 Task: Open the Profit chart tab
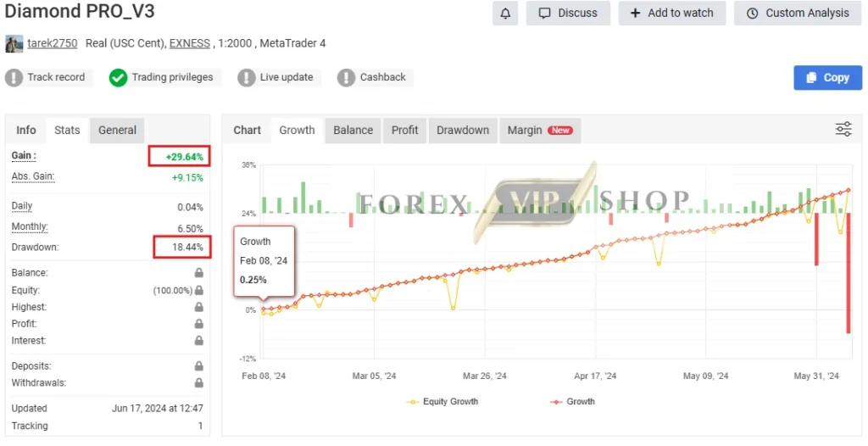coord(404,131)
